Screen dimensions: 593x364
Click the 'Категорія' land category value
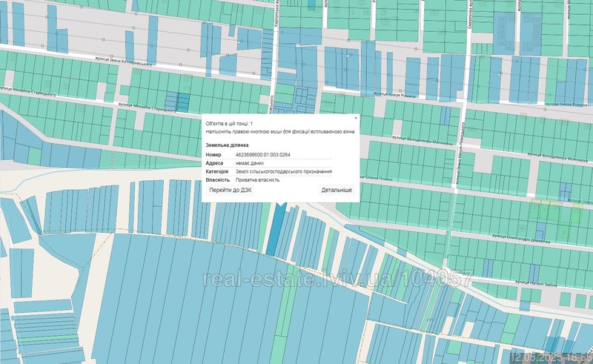pos(282,171)
